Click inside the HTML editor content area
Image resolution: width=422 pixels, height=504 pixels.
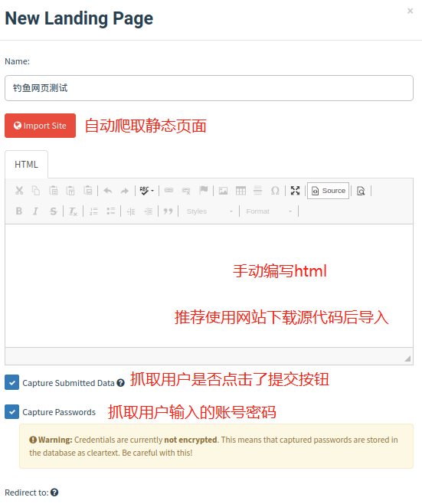pos(209,286)
